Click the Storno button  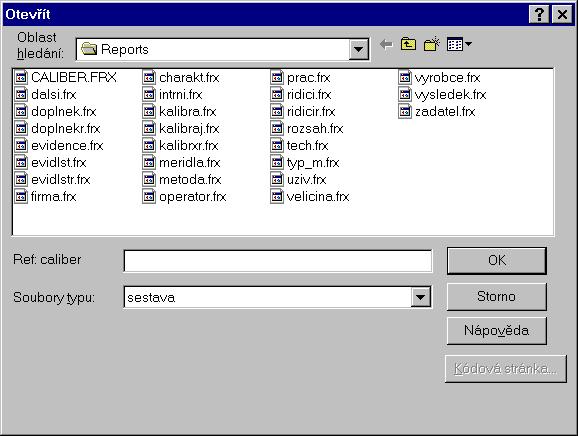(497, 297)
